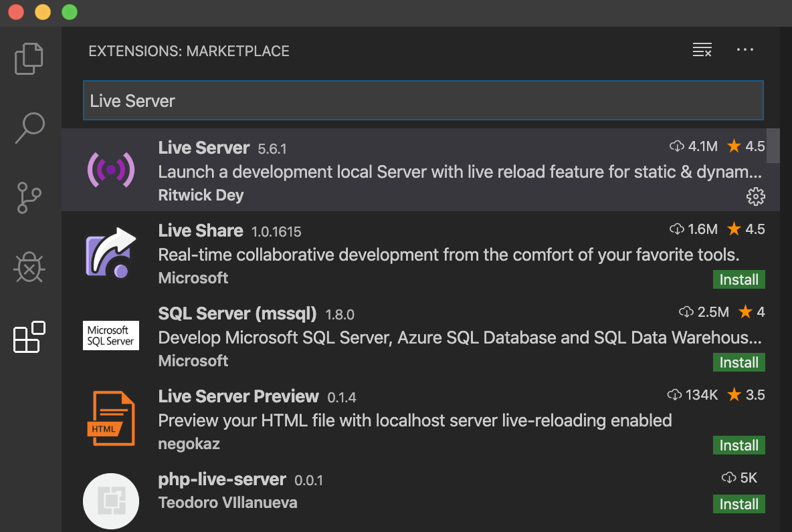Close the window with red button
The height and width of the screenshot is (532, 792).
[x=16, y=12]
